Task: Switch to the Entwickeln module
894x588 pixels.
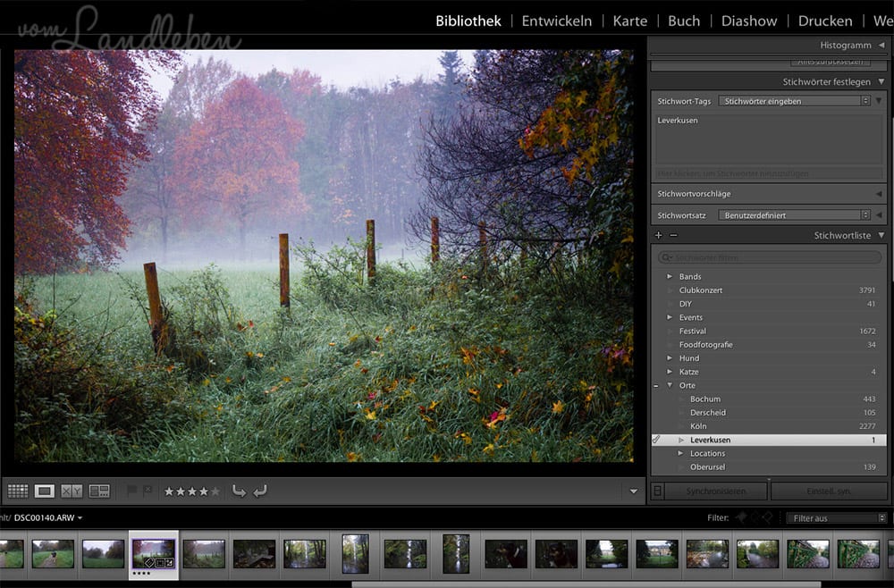Action: pyautogui.click(x=556, y=21)
